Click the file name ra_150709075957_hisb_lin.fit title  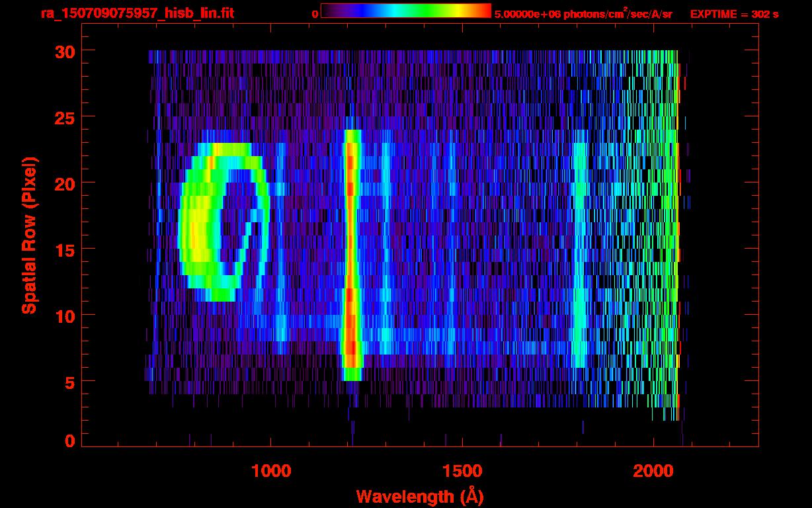[136, 13]
